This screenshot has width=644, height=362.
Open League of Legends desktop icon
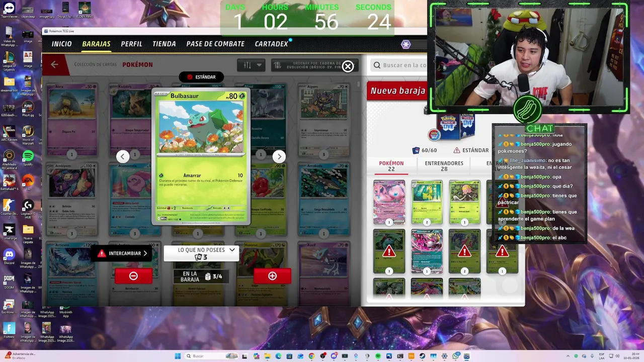(9, 61)
